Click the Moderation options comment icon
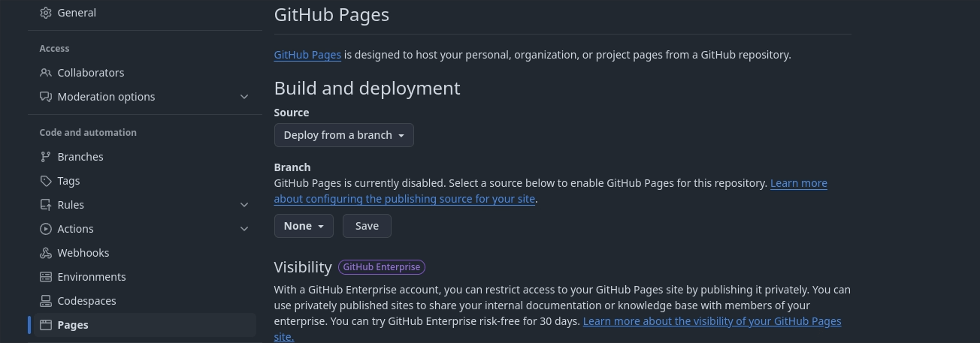The height and width of the screenshot is (343, 980). [x=46, y=97]
